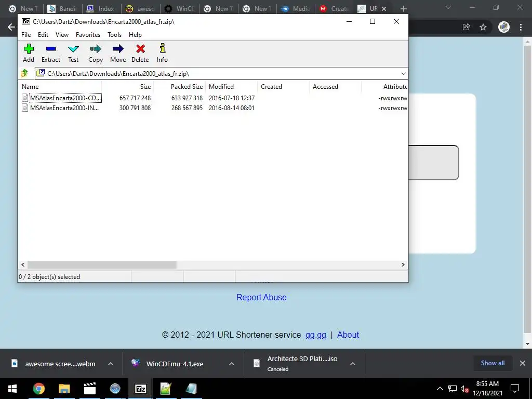Open the Help menu in 7-Zip
This screenshot has height=399, width=532.
pyautogui.click(x=135, y=35)
